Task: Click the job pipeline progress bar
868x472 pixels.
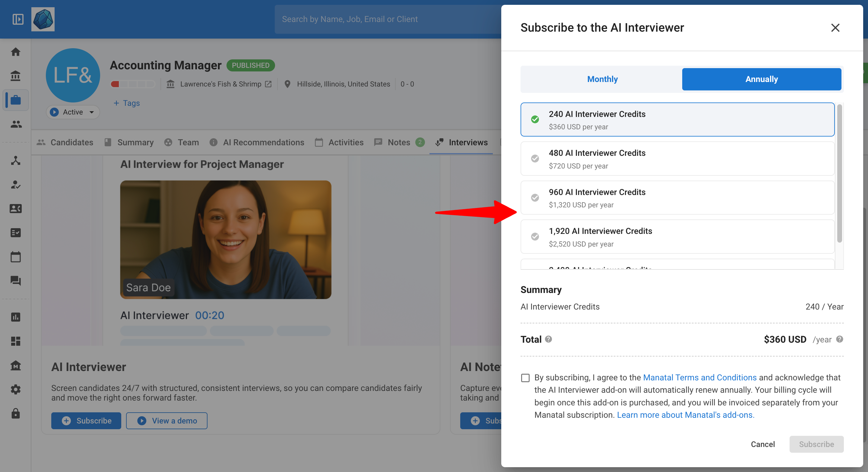Action: (x=133, y=84)
